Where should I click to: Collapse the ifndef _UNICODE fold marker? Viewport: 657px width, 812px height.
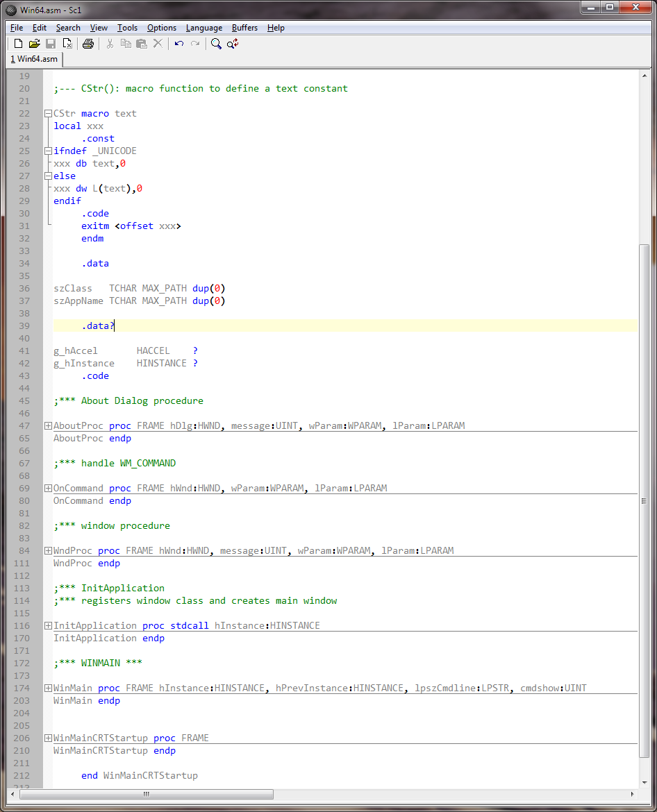point(47,151)
